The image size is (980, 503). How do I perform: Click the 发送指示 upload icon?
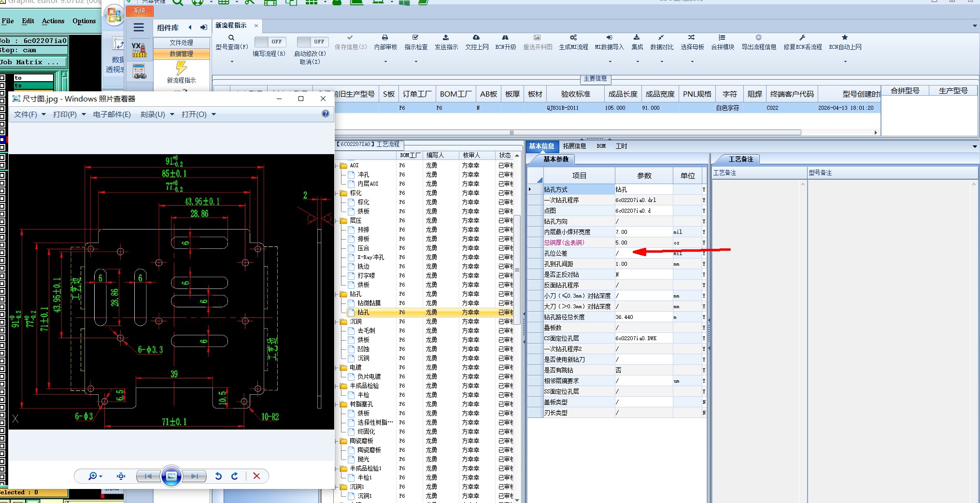click(x=446, y=38)
